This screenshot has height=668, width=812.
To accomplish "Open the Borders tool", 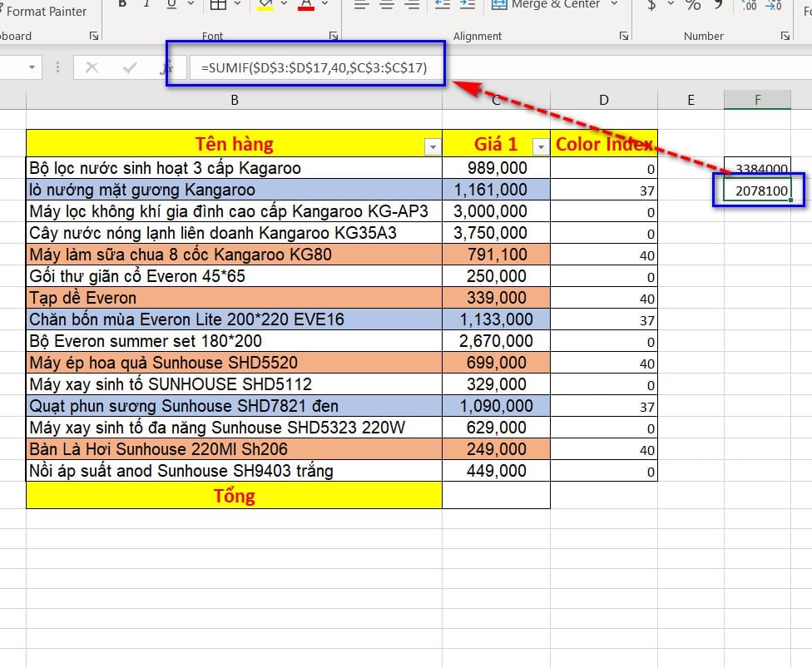I will click(218, 4).
